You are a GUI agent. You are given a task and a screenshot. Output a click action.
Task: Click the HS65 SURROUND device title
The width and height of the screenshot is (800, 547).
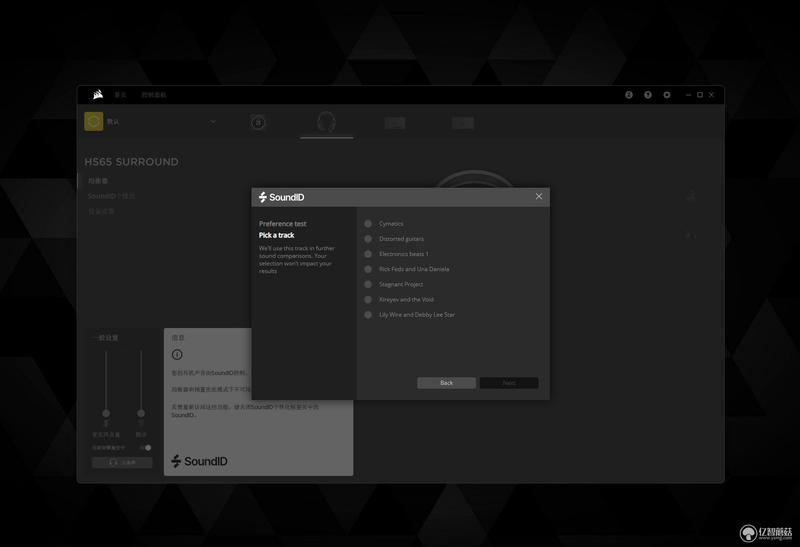132,162
